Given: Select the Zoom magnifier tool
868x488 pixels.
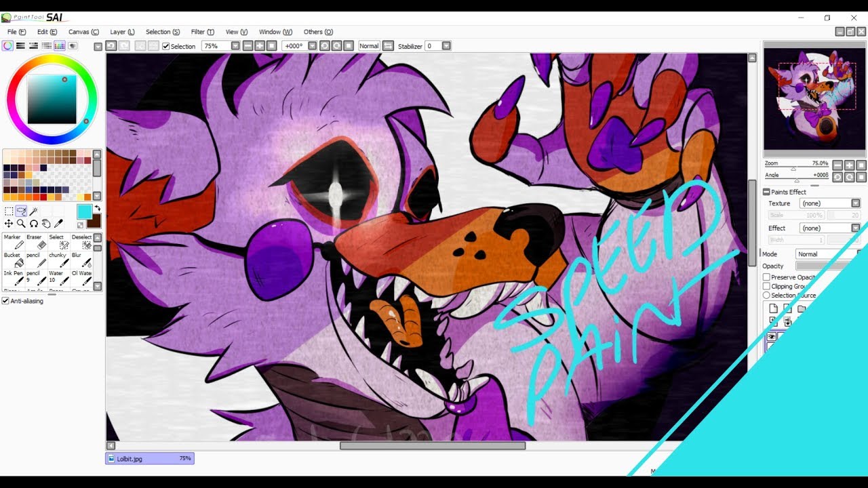Looking at the screenshot, I should [x=21, y=224].
